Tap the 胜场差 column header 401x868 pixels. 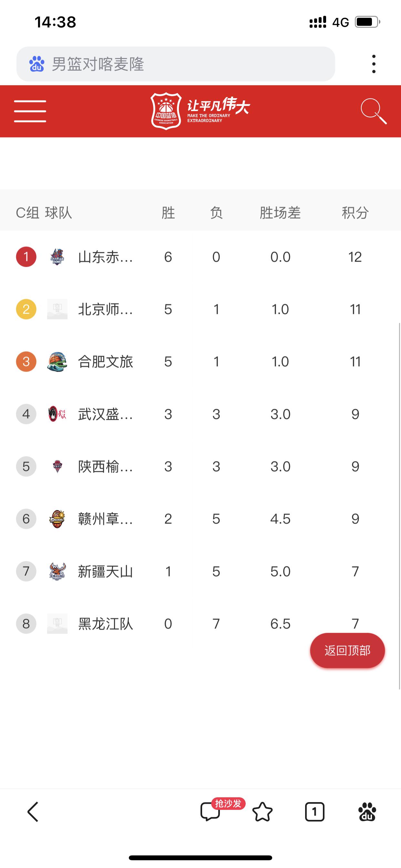point(280,212)
